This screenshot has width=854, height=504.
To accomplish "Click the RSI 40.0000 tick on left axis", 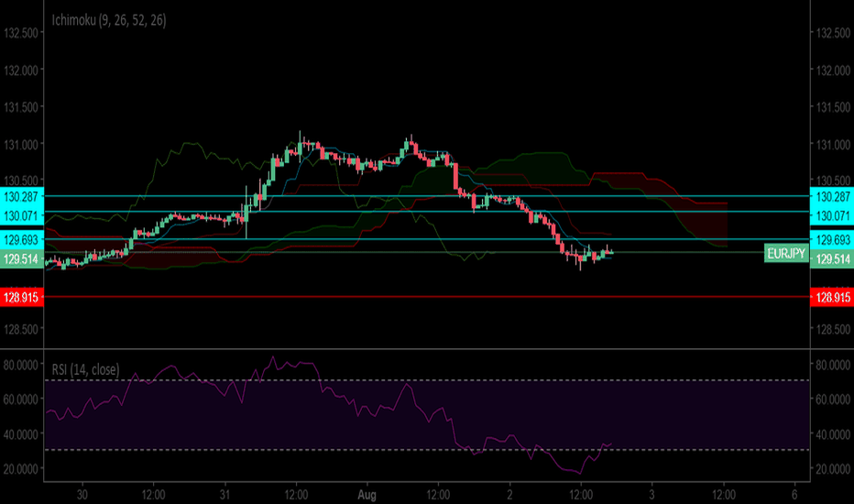I will pyautogui.click(x=21, y=434).
